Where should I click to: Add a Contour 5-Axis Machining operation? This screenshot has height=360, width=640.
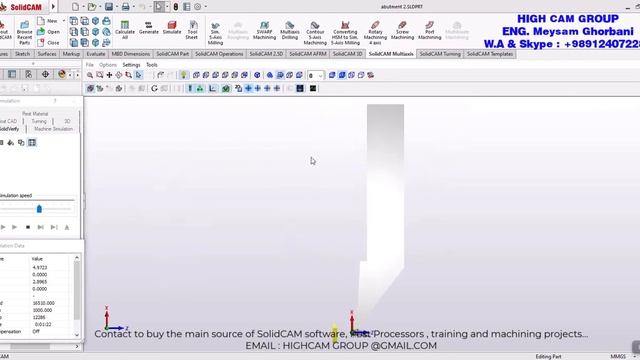[315, 33]
